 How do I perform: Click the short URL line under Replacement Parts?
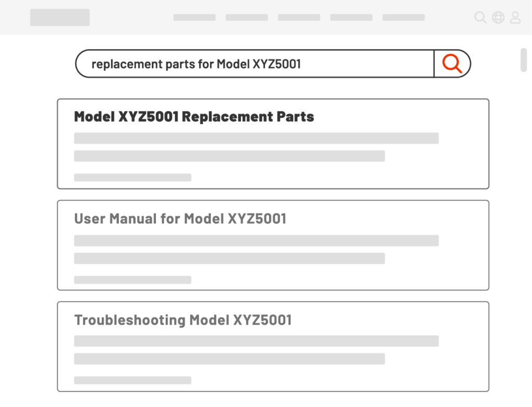[x=132, y=177]
